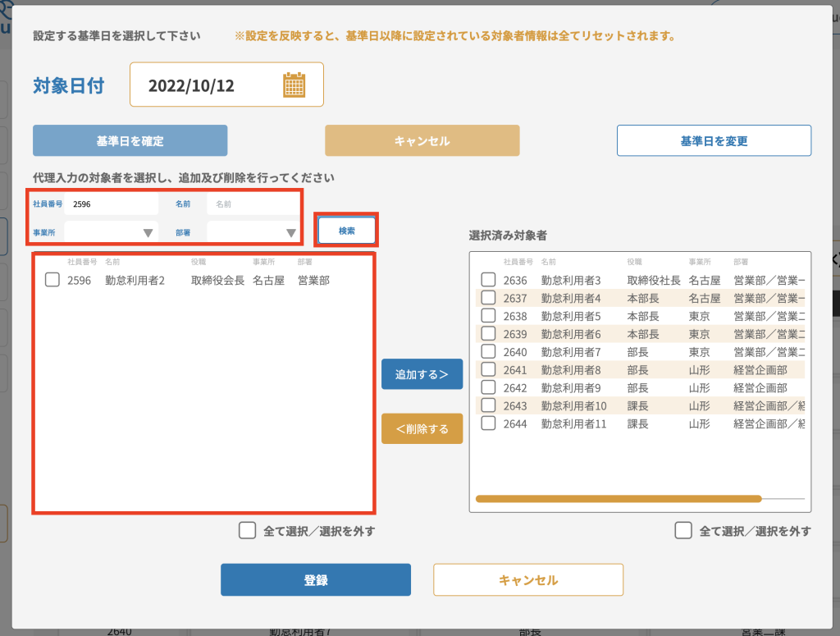Click the blue 登録 button

coord(315,579)
